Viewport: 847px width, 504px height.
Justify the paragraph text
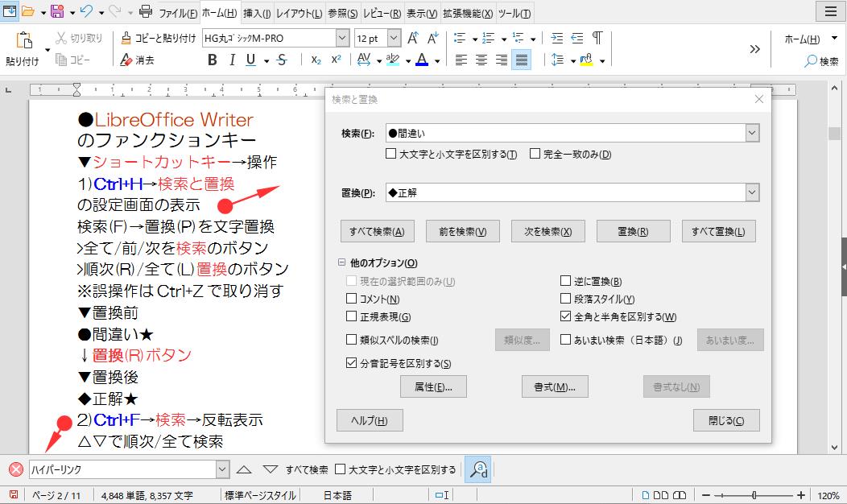(521, 60)
